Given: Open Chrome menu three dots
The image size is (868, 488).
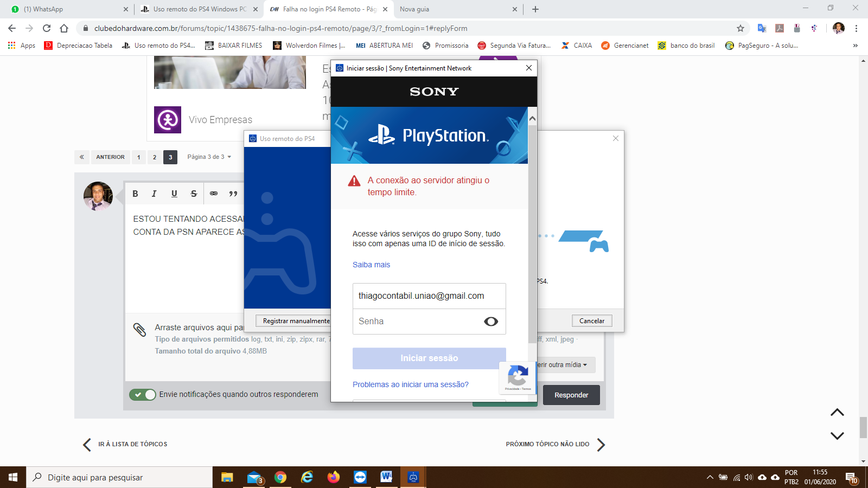Looking at the screenshot, I should coord(857,28).
